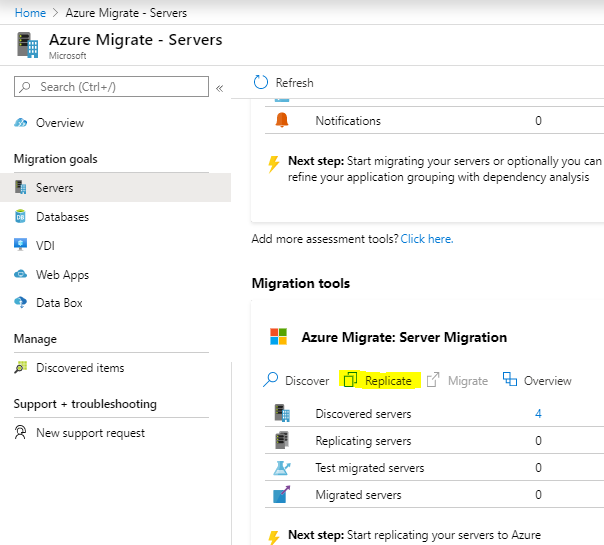Click the VDI monitor icon
This screenshot has height=545, width=604.
[20, 245]
